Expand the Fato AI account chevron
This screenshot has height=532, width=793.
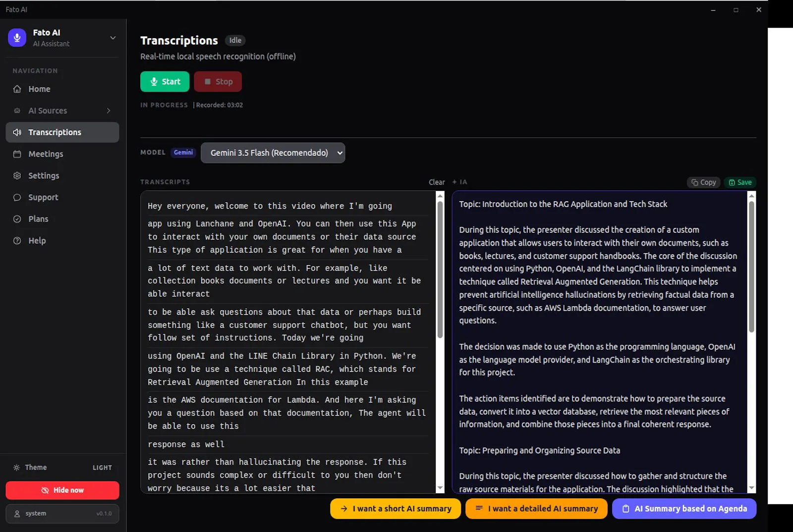point(113,38)
